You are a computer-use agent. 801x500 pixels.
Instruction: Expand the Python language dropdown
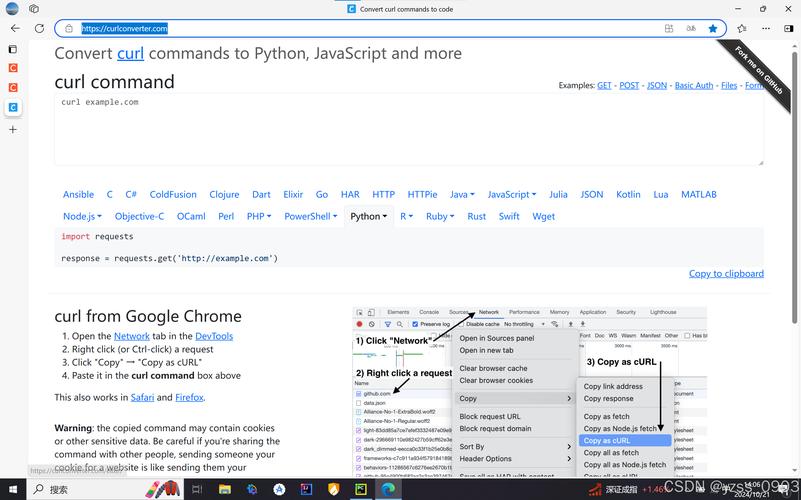(x=368, y=217)
